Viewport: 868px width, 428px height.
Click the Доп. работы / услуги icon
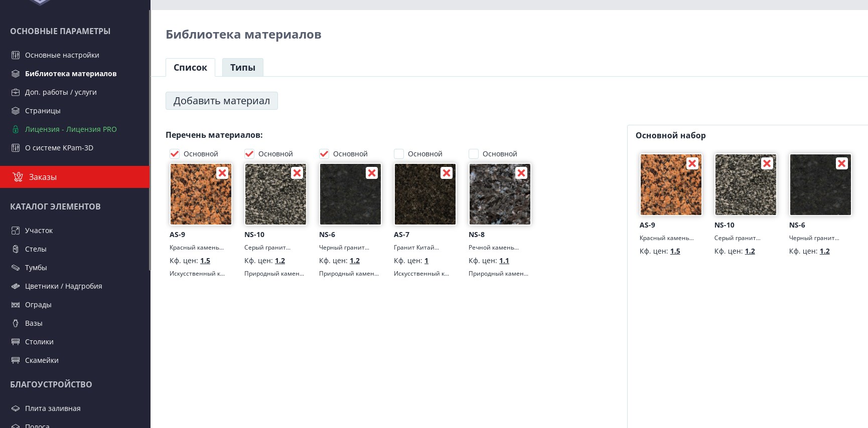pyautogui.click(x=16, y=92)
